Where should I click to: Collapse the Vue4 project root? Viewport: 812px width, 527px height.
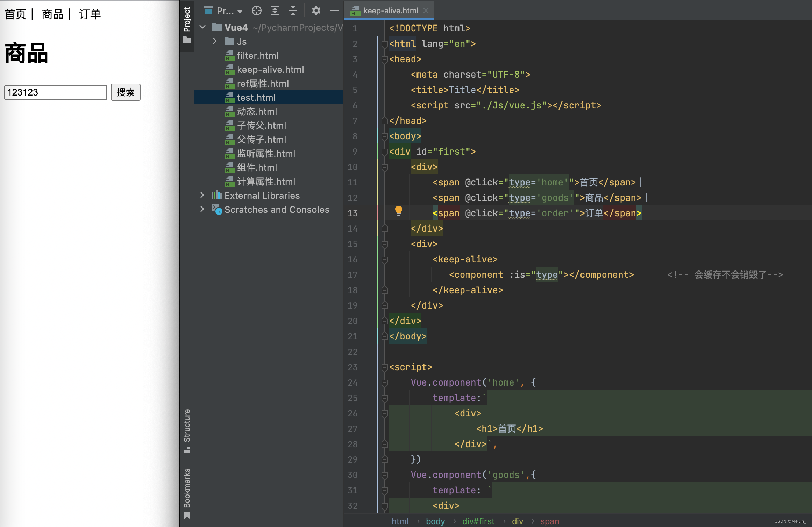tap(202, 27)
